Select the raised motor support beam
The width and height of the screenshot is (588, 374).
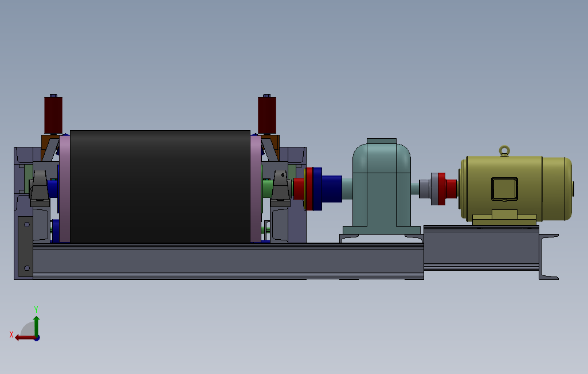click(481, 247)
